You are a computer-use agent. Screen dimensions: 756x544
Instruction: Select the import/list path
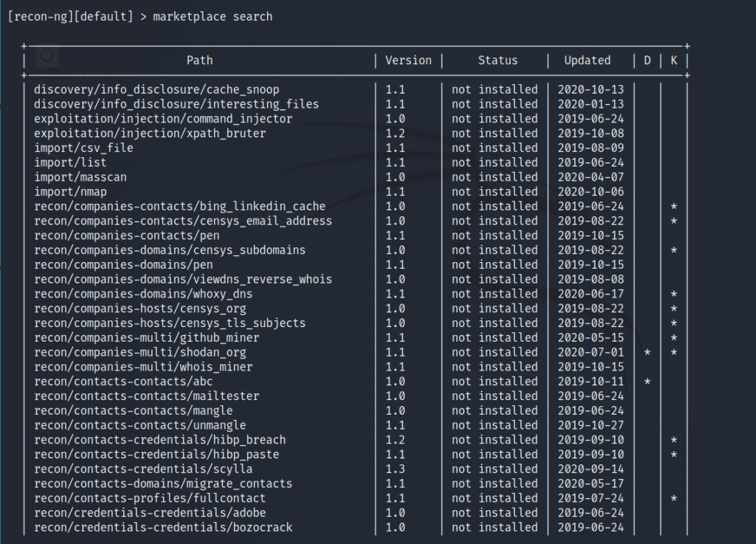[x=70, y=162]
